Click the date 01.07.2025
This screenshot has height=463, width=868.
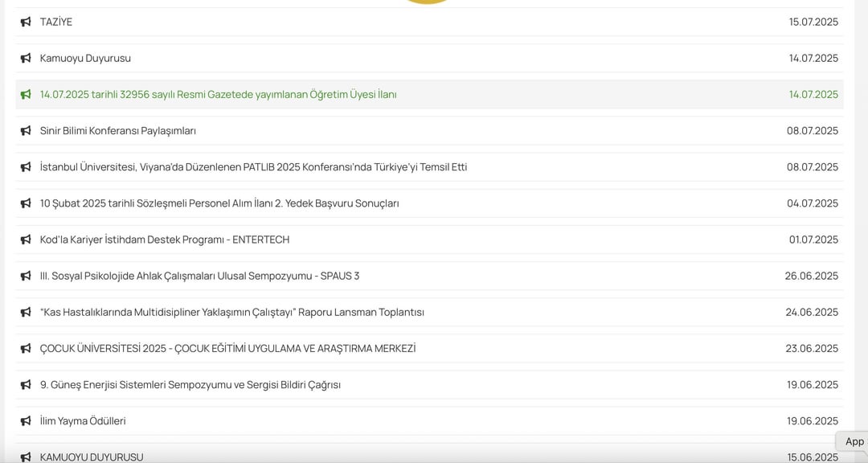813,240
